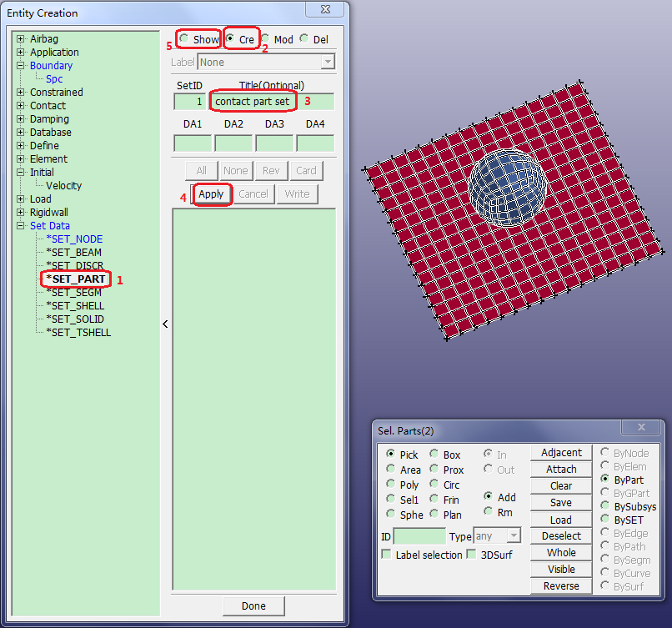This screenshot has width=672, height=628.
Task: Collapse the Set Data tree node
Action: pos(21,226)
